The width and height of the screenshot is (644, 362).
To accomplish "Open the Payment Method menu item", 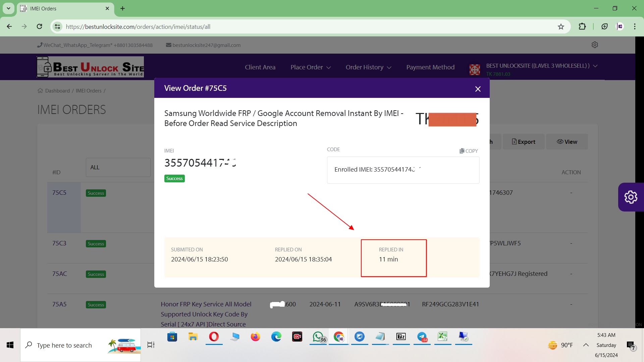I will point(430,67).
